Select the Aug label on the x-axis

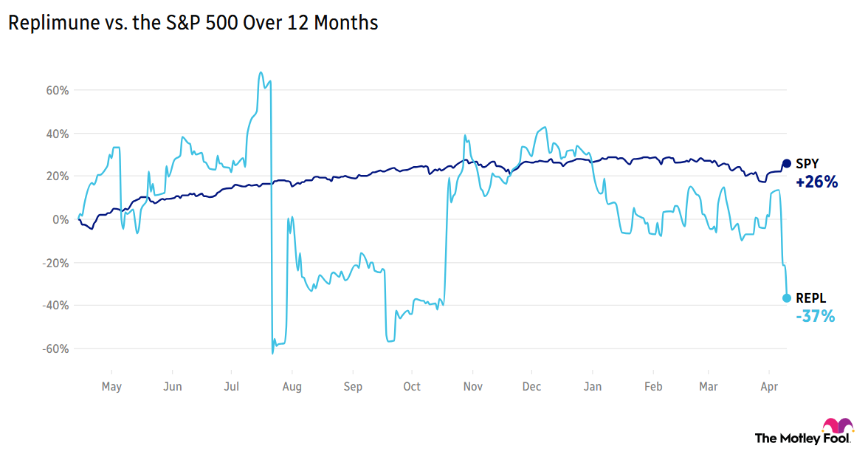[x=292, y=386]
